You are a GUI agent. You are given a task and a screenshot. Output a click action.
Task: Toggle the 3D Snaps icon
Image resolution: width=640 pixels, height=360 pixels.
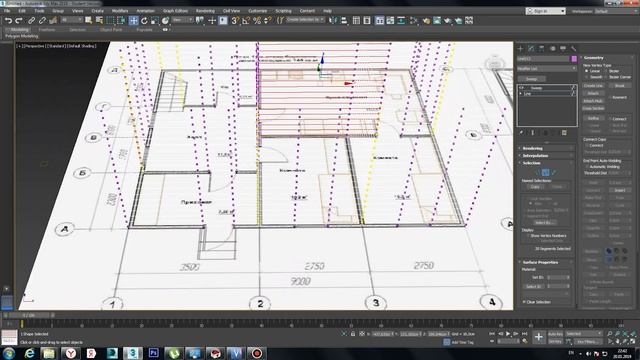coord(235,20)
